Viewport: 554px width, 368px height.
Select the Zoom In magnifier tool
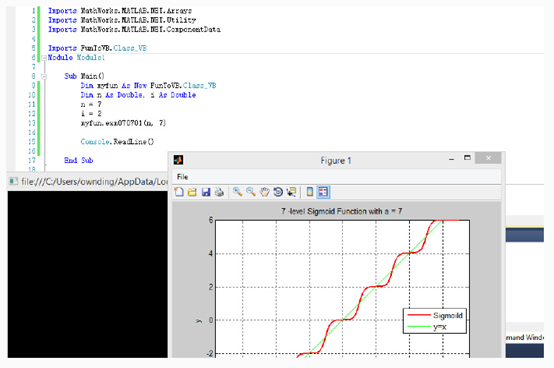pyautogui.click(x=237, y=192)
